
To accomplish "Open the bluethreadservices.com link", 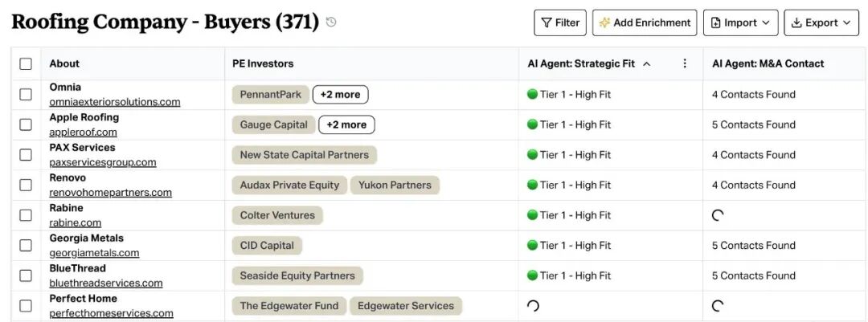I will [x=106, y=283].
